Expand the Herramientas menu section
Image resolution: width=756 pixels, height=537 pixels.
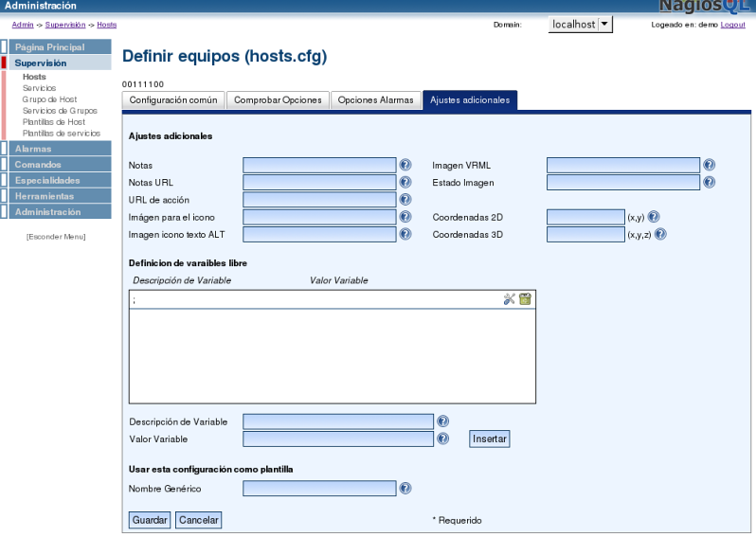tap(45, 196)
